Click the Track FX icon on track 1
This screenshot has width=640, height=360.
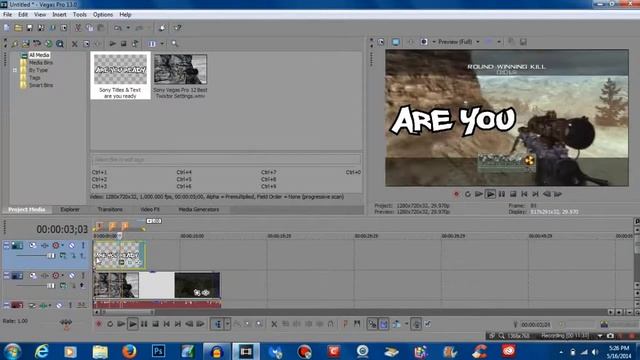(x=44, y=245)
